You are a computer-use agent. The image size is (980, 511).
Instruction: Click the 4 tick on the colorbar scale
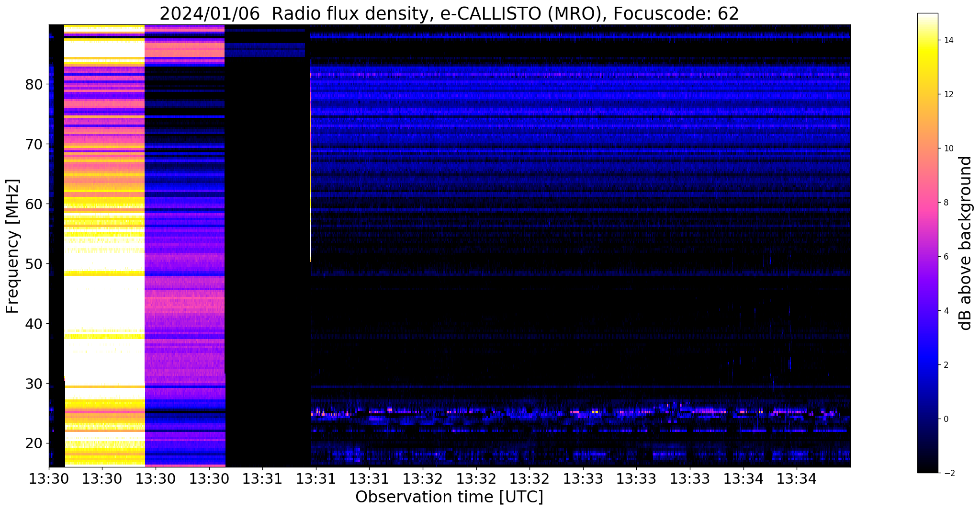946,311
